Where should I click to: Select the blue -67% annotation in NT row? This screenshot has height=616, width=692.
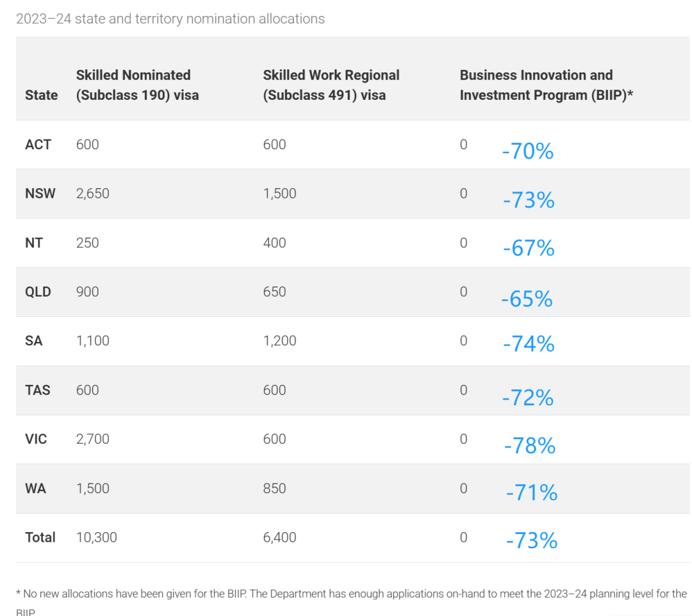[529, 248]
